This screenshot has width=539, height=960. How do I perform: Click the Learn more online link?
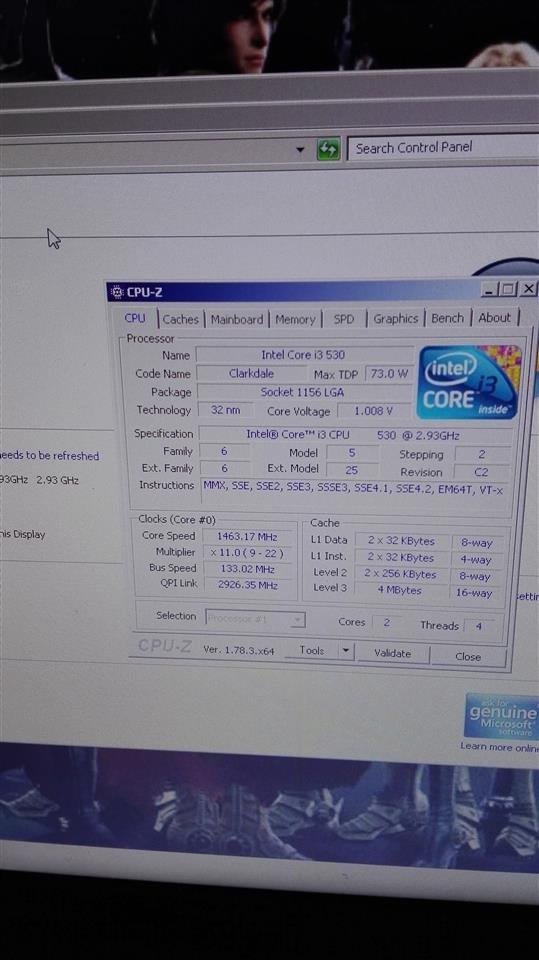(499, 747)
